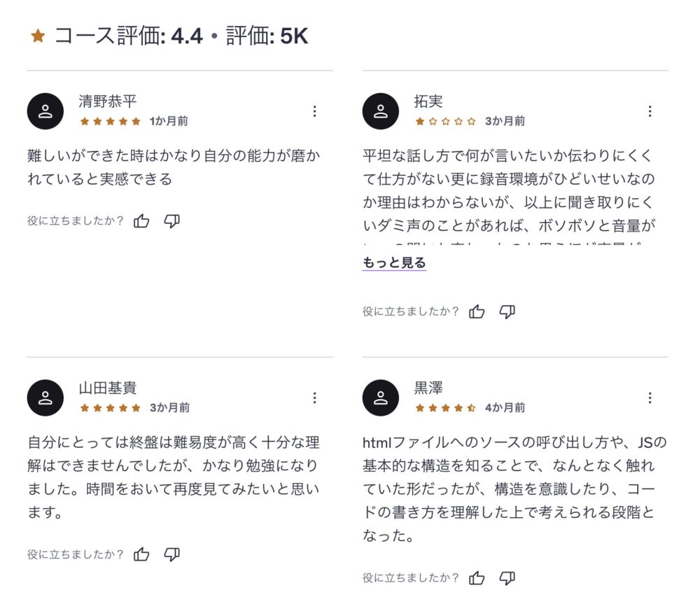
Task: Click 清野恭平's profile avatar
Action: [45, 111]
